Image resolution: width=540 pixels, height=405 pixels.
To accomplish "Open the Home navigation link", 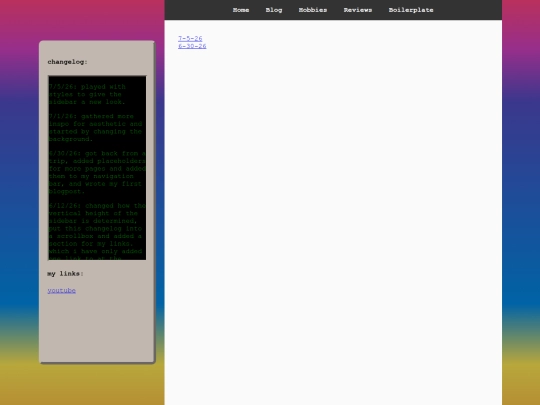I will pyautogui.click(x=241, y=10).
